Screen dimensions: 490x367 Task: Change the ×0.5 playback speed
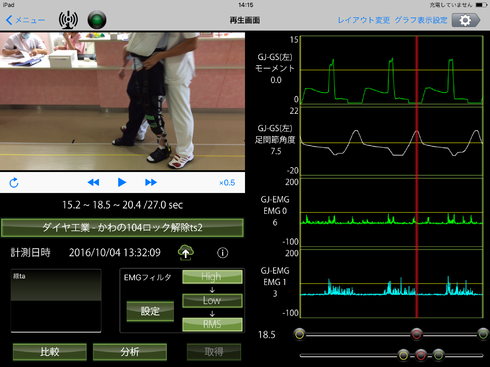tap(227, 183)
